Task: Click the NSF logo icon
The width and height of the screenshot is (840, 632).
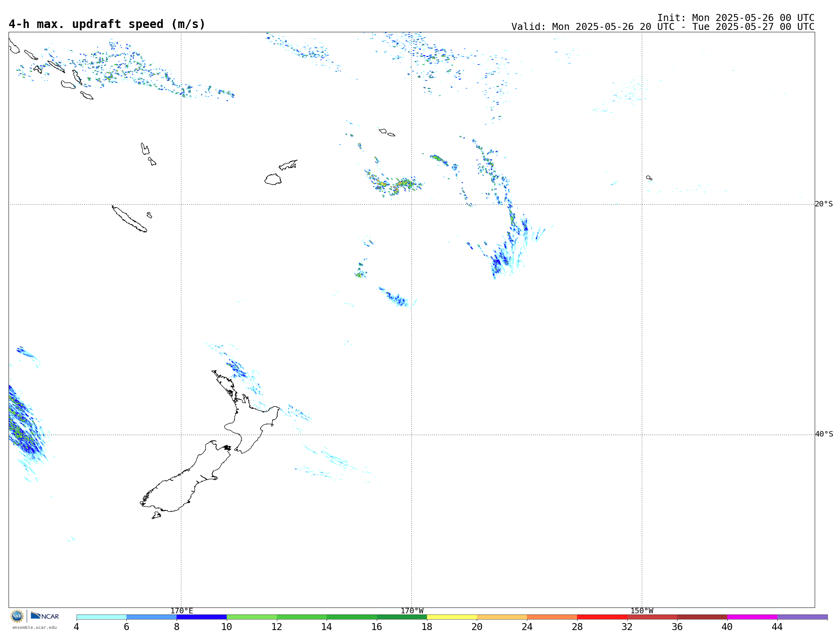Action: coord(17,616)
